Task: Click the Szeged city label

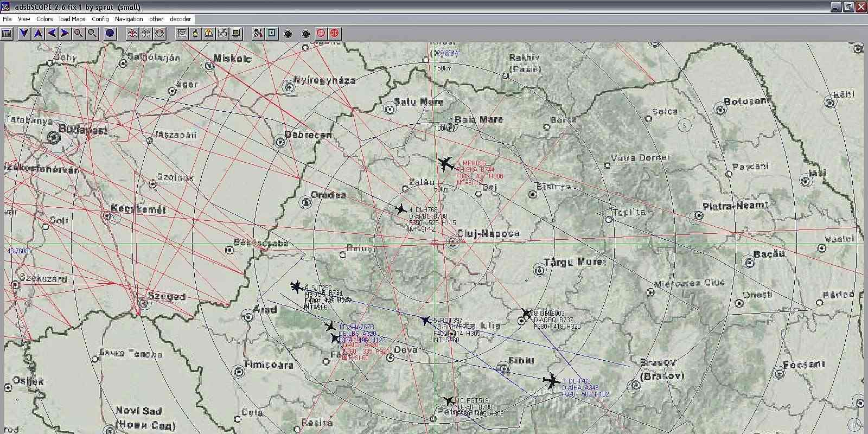Action: [x=167, y=297]
